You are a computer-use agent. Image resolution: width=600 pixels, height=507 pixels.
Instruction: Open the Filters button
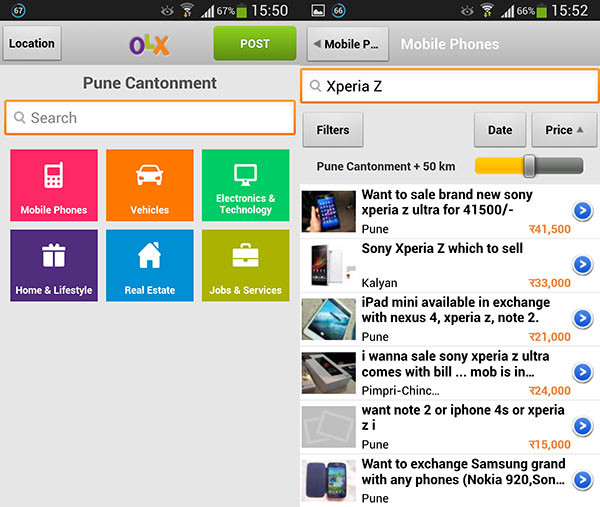(x=333, y=130)
